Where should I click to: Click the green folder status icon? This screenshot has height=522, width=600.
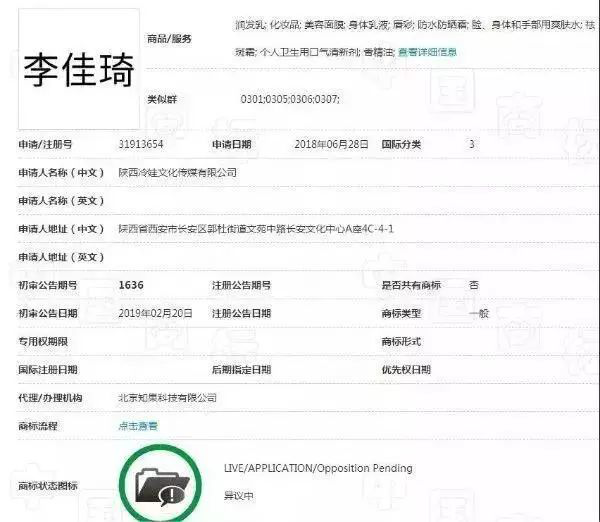pos(160,484)
